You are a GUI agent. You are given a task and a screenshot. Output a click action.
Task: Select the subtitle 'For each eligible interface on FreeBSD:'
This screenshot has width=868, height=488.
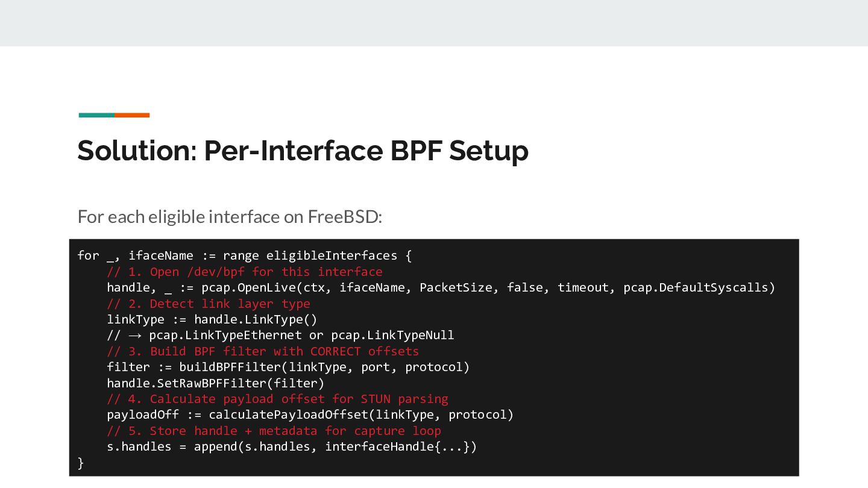[x=230, y=216]
